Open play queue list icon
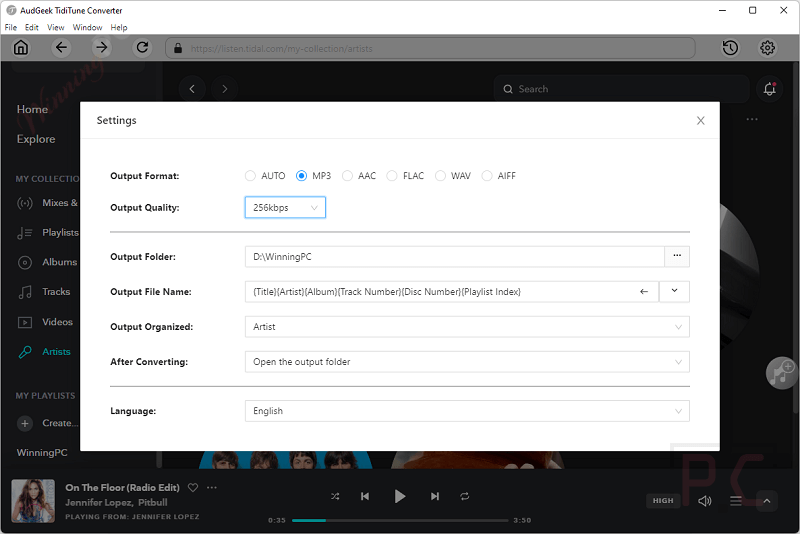The width and height of the screenshot is (800, 534). (736, 501)
